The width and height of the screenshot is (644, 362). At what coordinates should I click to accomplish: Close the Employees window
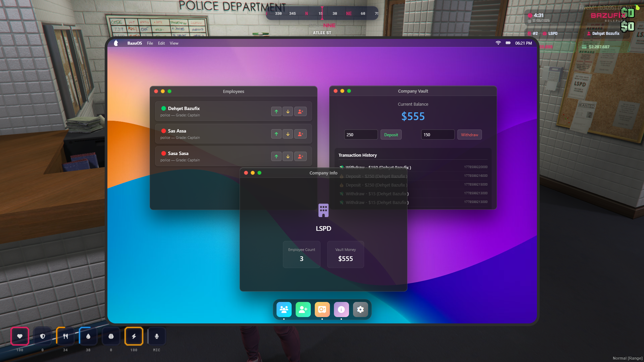156,91
